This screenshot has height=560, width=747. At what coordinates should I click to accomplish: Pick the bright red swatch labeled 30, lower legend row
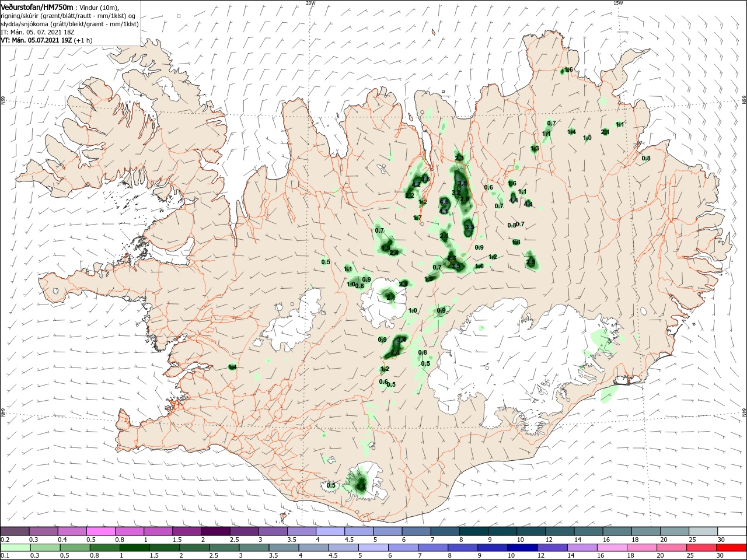[x=732, y=548]
